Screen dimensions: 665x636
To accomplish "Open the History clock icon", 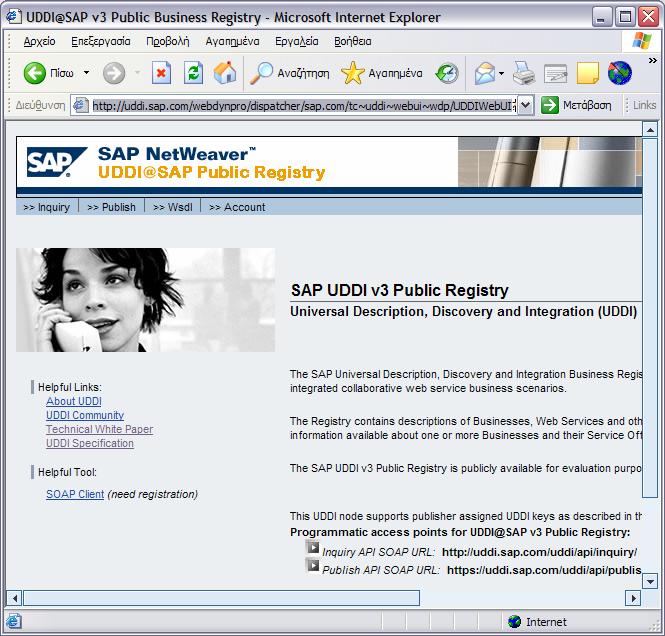I will [x=447, y=73].
